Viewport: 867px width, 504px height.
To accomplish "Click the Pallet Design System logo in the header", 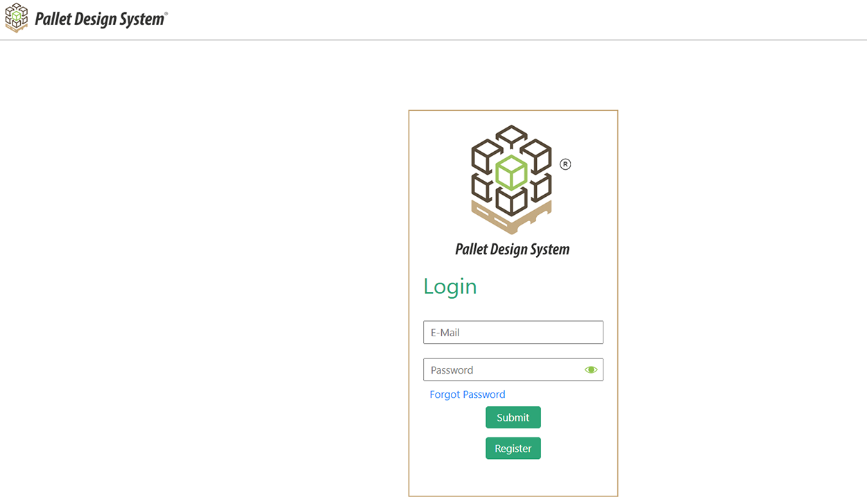I will [x=86, y=18].
